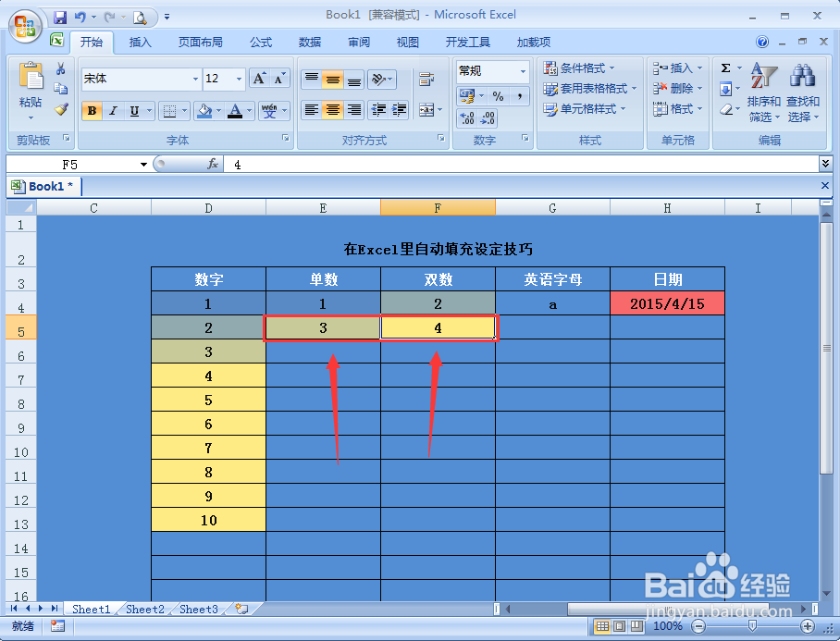Center cell text horizontally
840x641 pixels.
click(333, 110)
